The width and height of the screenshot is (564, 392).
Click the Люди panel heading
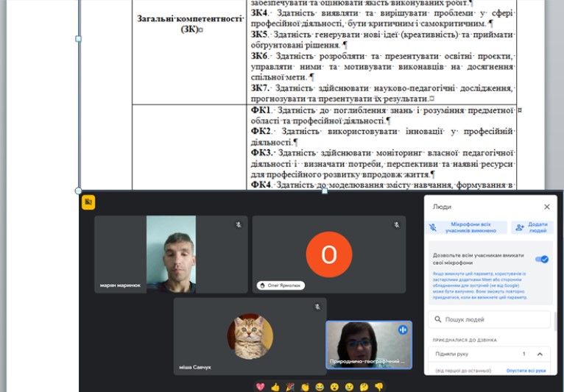[x=442, y=207]
